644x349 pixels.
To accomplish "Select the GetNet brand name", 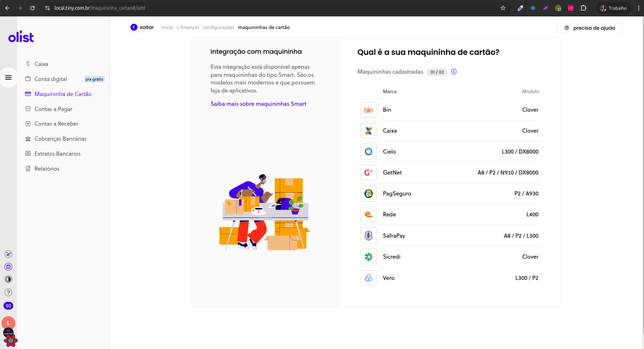I will click(392, 172).
